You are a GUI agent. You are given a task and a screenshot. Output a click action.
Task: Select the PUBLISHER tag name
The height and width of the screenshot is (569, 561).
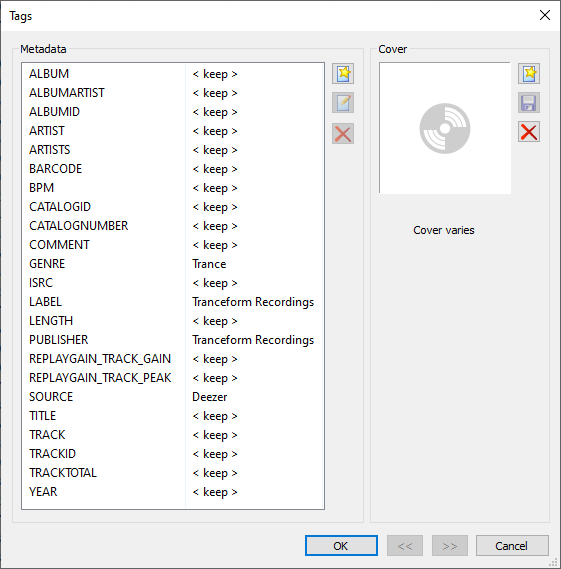58,340
